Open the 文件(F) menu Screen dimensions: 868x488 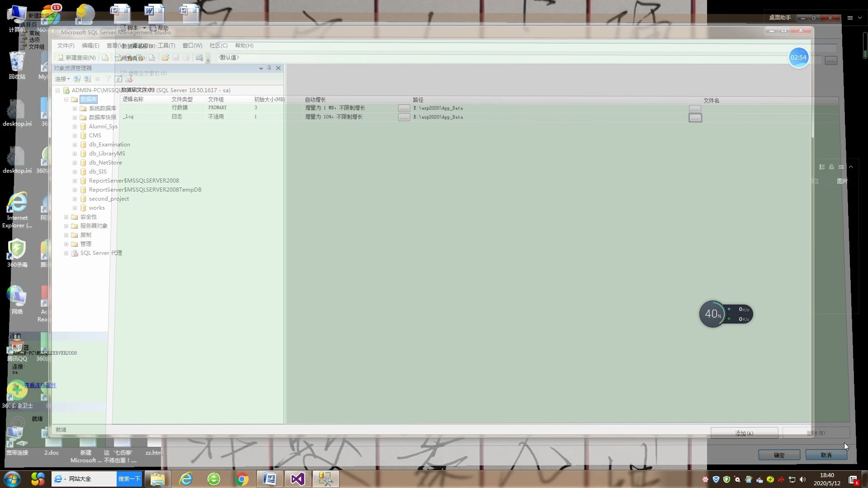coord(66,46)
